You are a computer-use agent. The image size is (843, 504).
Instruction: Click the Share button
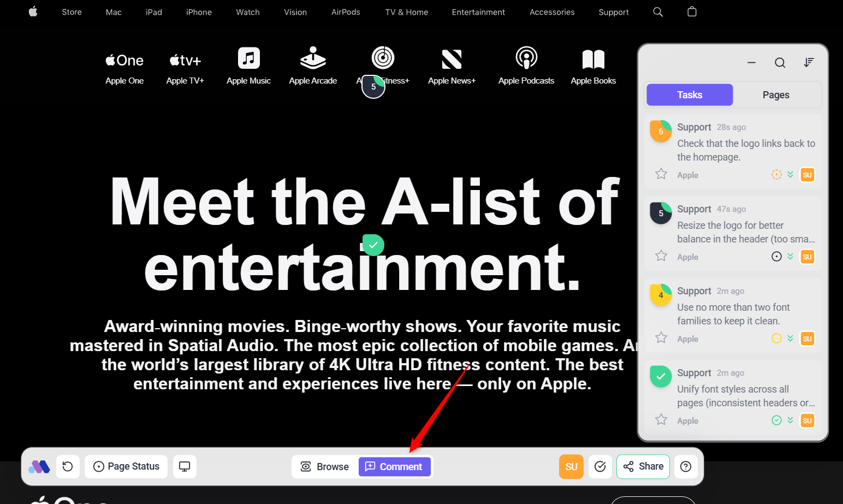point(643,467)
